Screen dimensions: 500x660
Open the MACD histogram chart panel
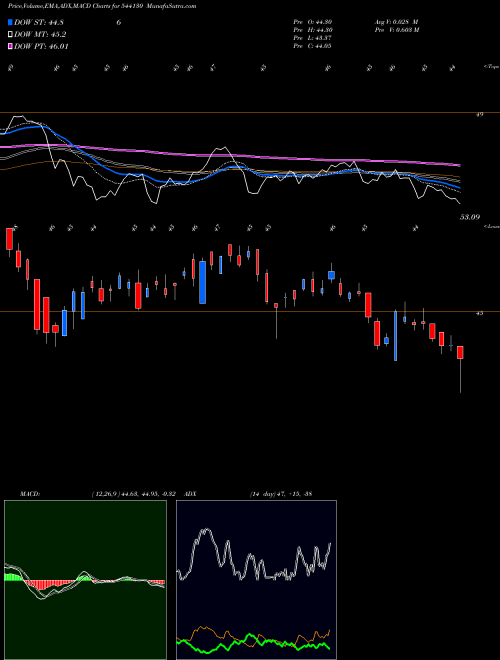(x=85, y=580)
